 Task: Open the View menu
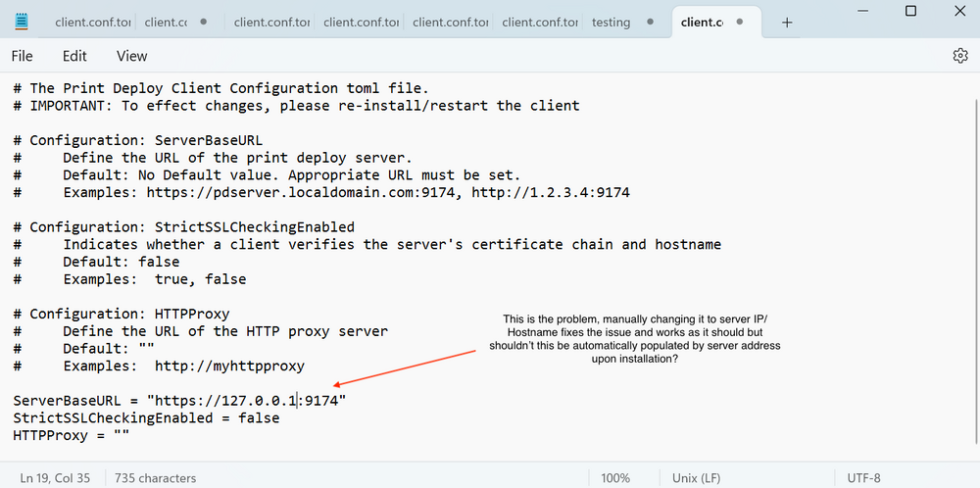[x=132, y=56]
